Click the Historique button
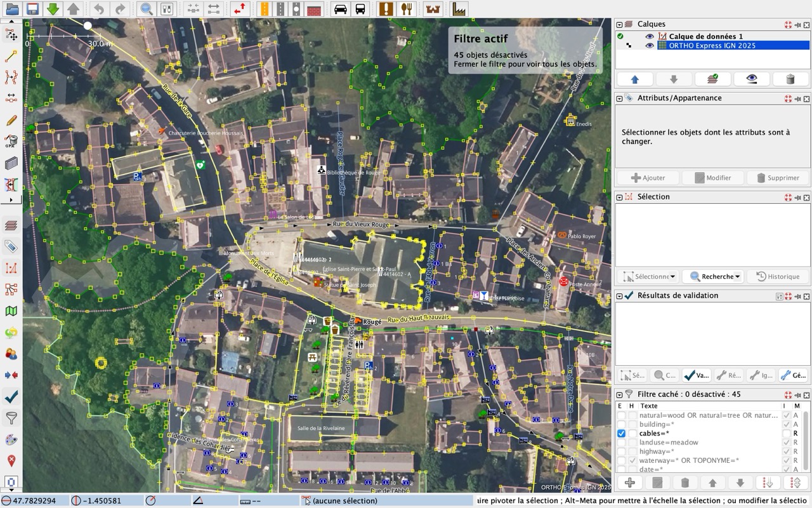Viewport: 812px width, 508px height. 777,277
